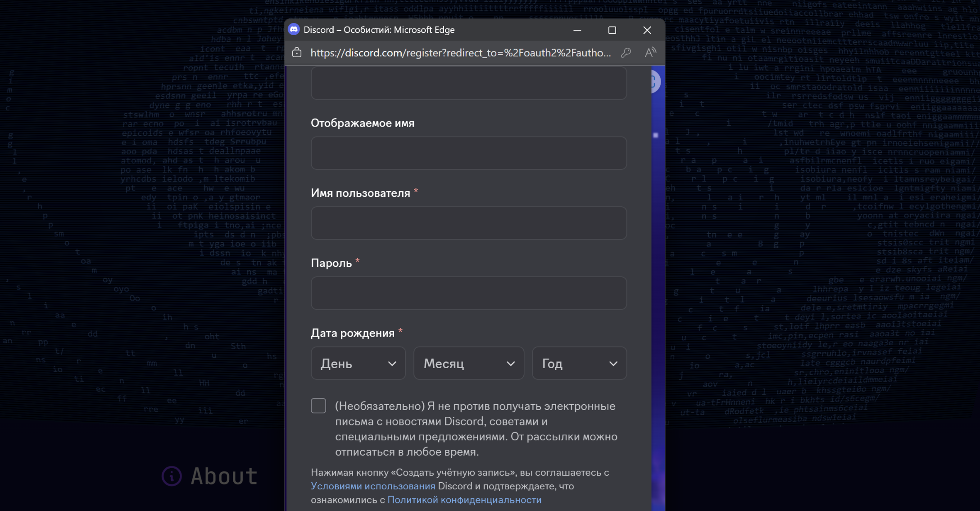Close the Discord registration window
This screenshot has width=980, height=511.
point(647,30)
